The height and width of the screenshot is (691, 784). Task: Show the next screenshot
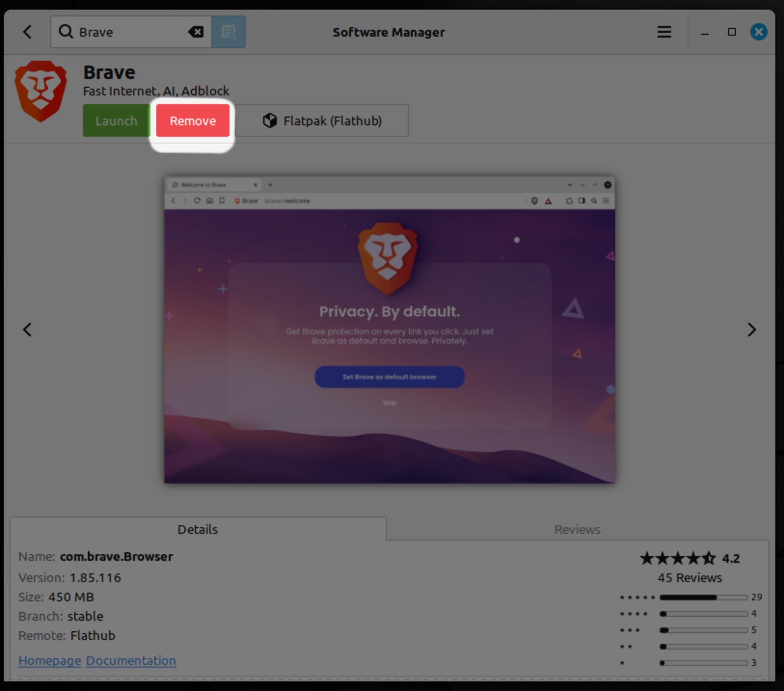pyautogui.click(x=752, y=330)
